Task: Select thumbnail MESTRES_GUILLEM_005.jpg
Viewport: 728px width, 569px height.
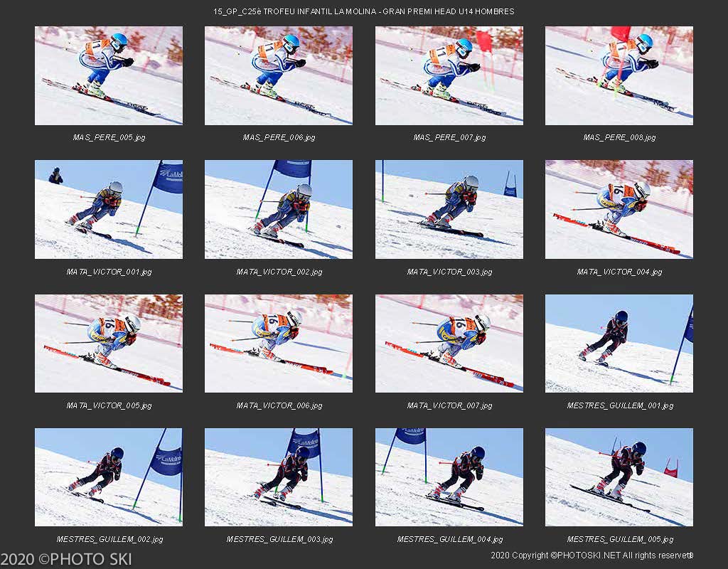Action: tap(619, 477)
